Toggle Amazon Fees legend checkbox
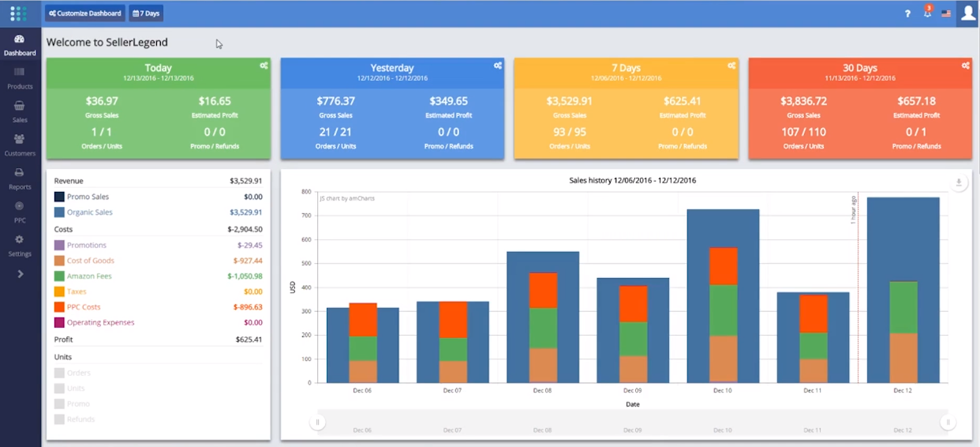The image size is (980, 447). [x=59, y=276]
